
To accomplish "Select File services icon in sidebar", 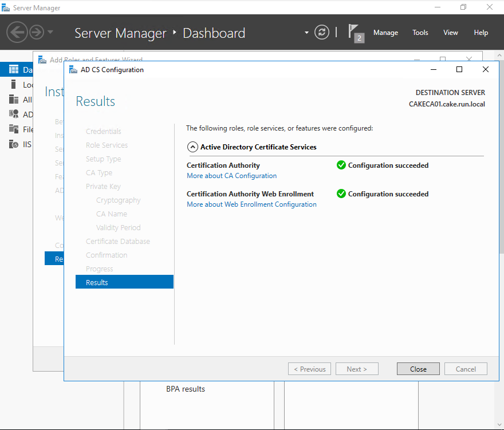I will (x=14, y=129).
